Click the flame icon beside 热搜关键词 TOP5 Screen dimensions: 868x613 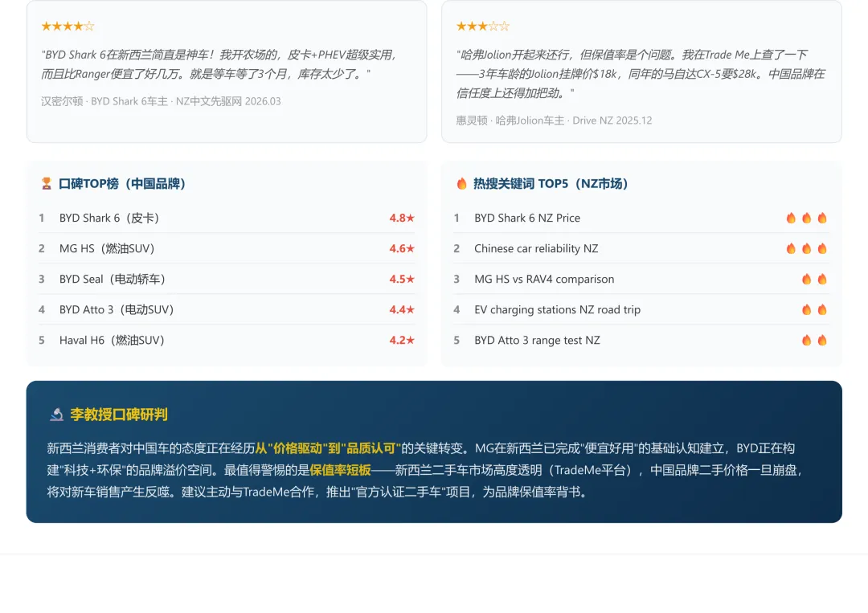pos(461,184)
